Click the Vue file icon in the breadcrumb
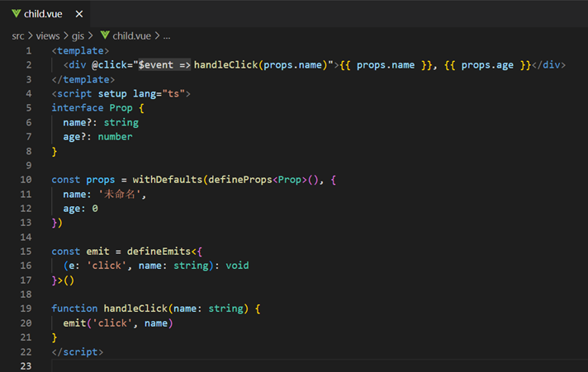Image resolution: width=588 pixels, height=372 pixels. (105, 35)
